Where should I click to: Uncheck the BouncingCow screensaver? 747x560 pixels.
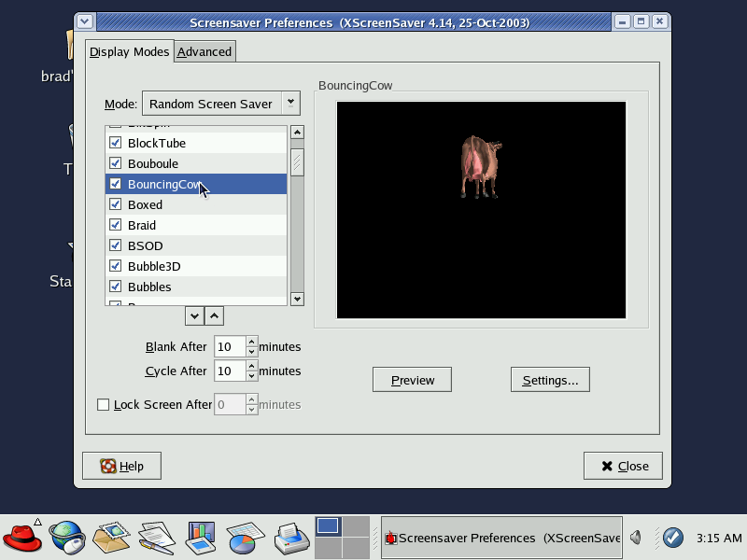[x=115, y=183]
